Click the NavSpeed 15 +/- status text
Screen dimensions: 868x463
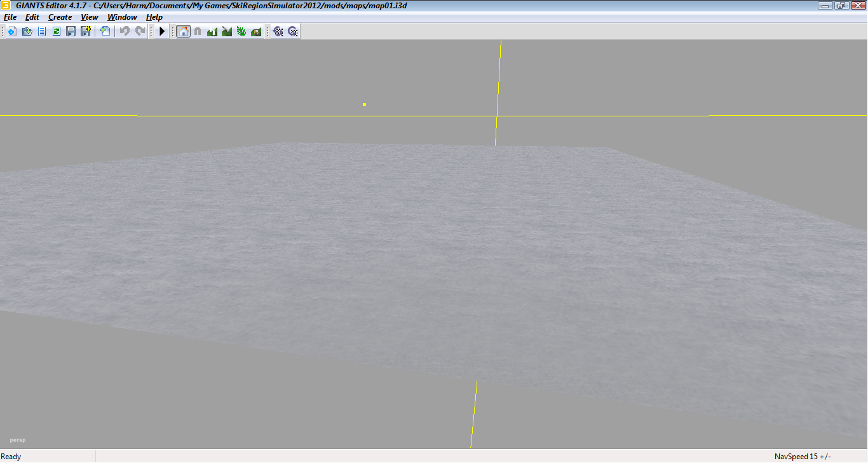[x=803, y=457]
